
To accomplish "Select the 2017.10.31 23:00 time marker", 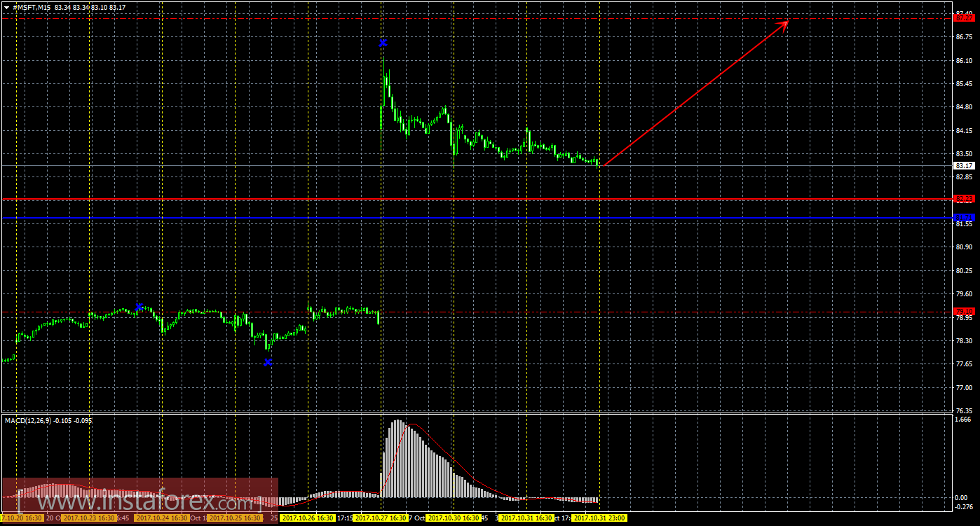I will (x=599, y=518).
